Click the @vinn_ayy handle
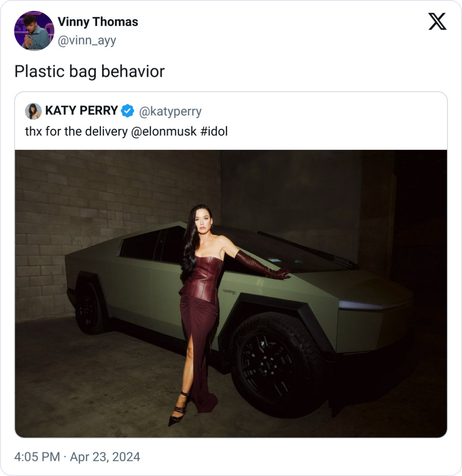Image resolution: width=462 pixels, height=476 pixels. [87, 41]
